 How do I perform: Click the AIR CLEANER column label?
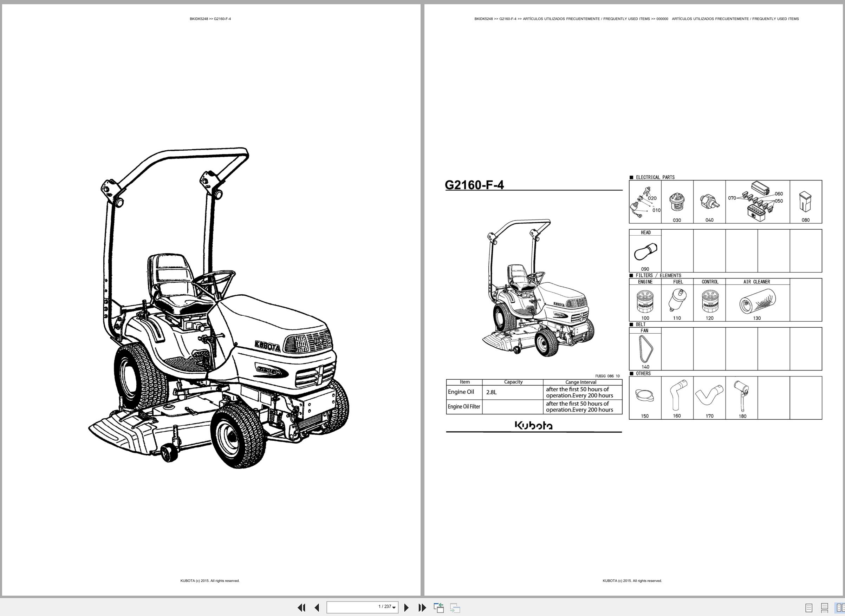click(x=756, y=282)
